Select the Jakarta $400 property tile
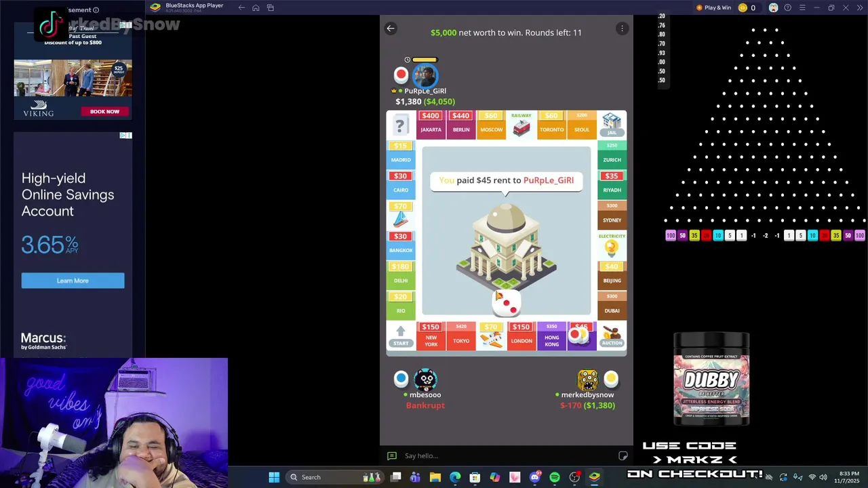 click(431, 125)
